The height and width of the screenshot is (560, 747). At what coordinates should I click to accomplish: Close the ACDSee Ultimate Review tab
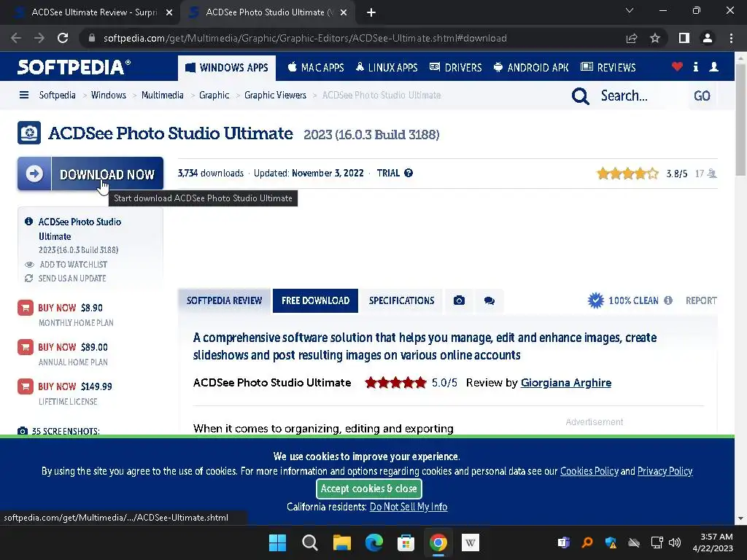tap(169, 13)
